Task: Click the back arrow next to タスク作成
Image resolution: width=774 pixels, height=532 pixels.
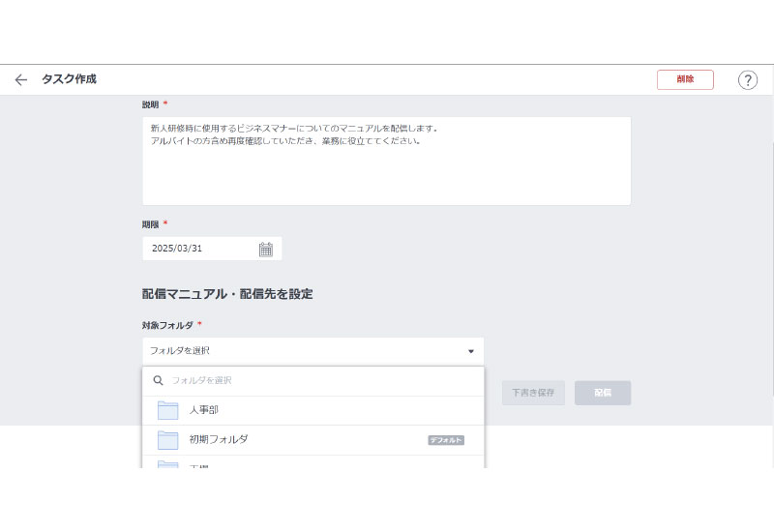Action: pyautogui.click(x=21, y=79)
